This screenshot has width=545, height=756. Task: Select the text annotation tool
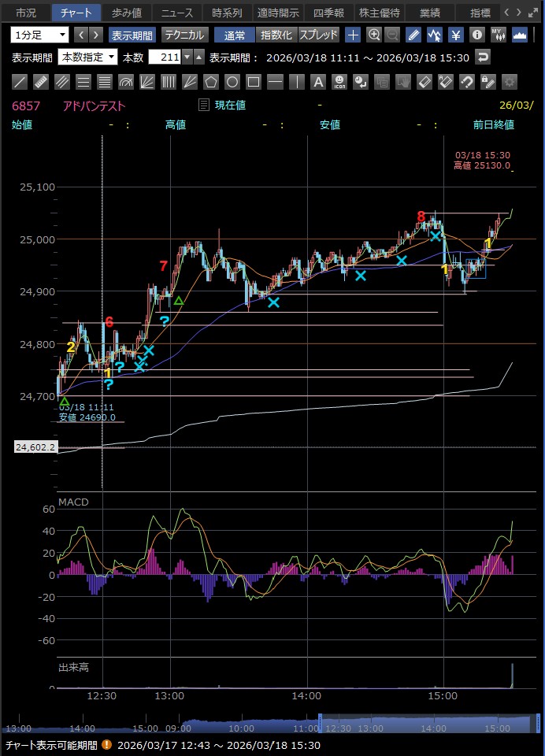[x=318, y=82]
